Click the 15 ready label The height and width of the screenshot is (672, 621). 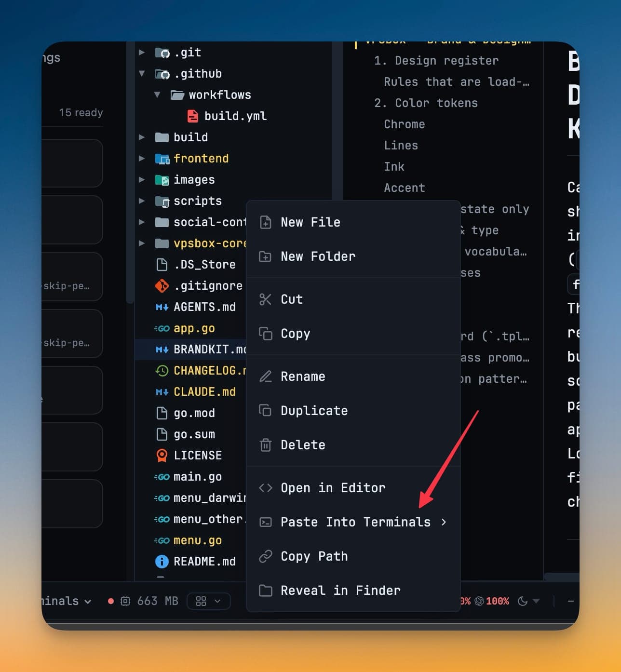coord(81,113)
